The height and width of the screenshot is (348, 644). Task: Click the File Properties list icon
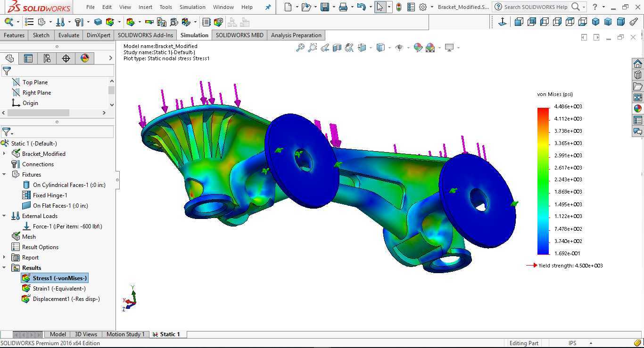click(411, 7)
